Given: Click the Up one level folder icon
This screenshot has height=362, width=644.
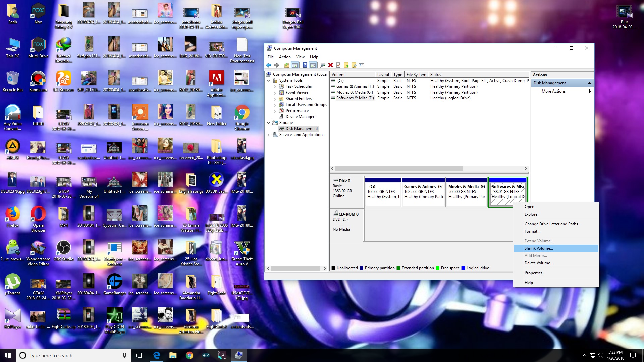Looking at the screenshot, I should 286,65.
